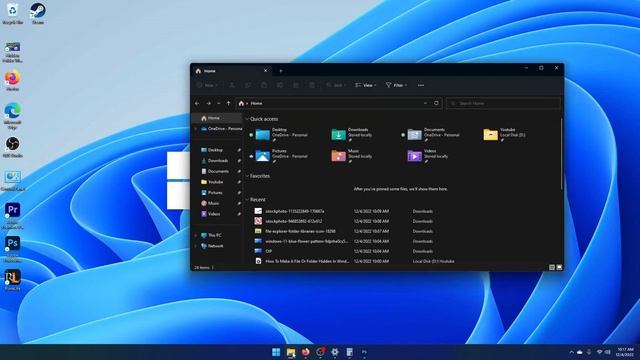This screenshot has height=360, width=640.
Task: Click the Paste icon in Explorer toolbar
Action: (x=264, y=85)
